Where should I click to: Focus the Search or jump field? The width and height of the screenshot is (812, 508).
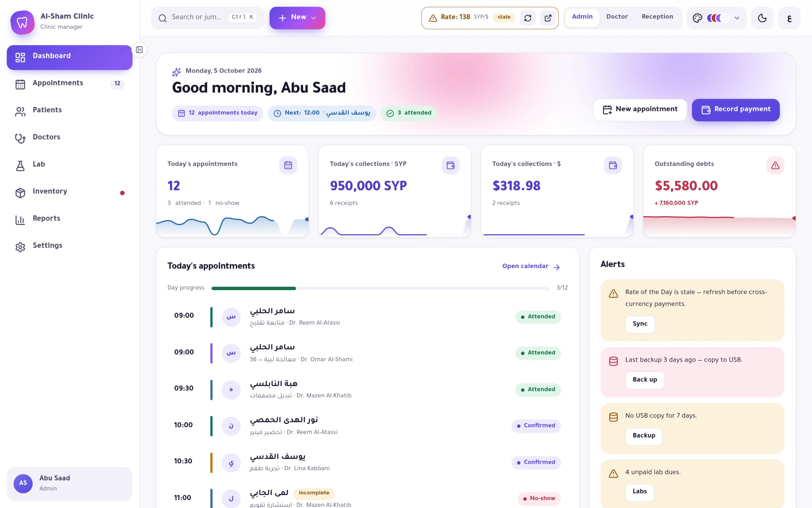click(207, 18)
